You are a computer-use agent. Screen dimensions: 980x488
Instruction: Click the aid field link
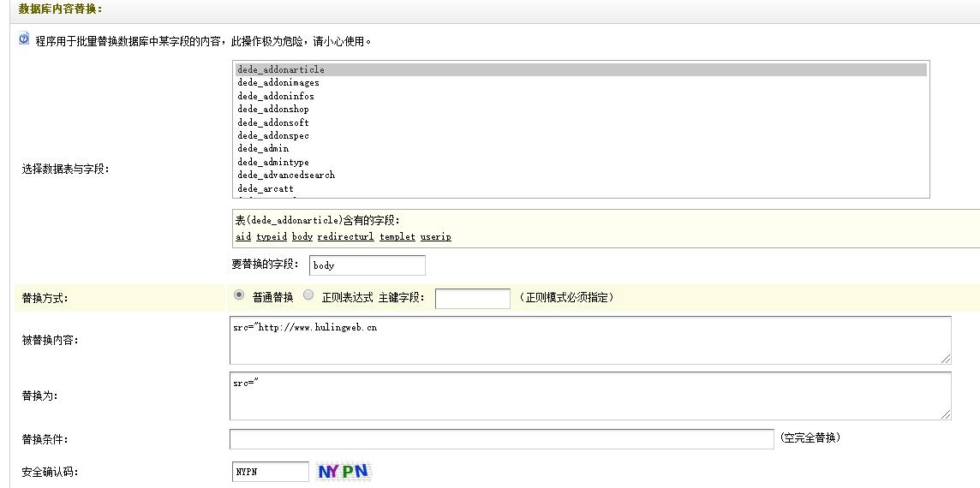(243, 237)
